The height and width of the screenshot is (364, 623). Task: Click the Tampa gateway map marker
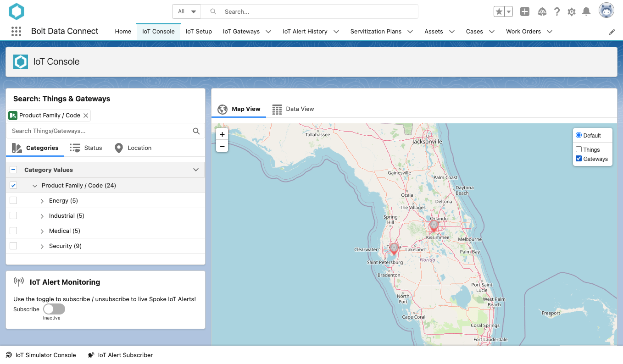click(x=394, y=249)
